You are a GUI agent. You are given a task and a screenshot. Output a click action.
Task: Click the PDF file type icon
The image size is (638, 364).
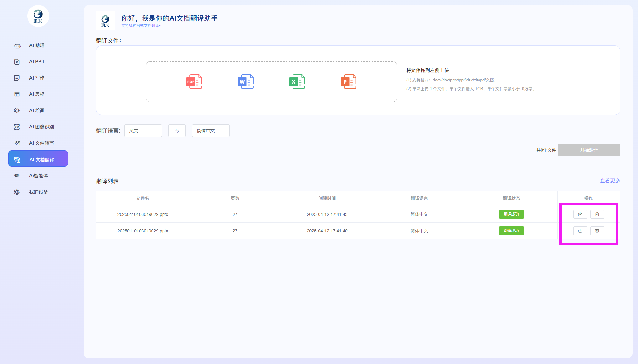194,82
